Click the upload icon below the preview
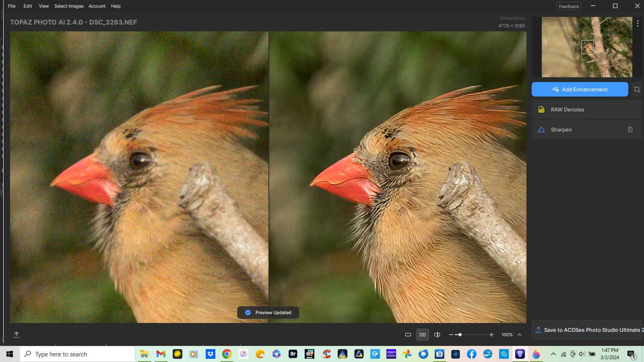 pos(17,334)
